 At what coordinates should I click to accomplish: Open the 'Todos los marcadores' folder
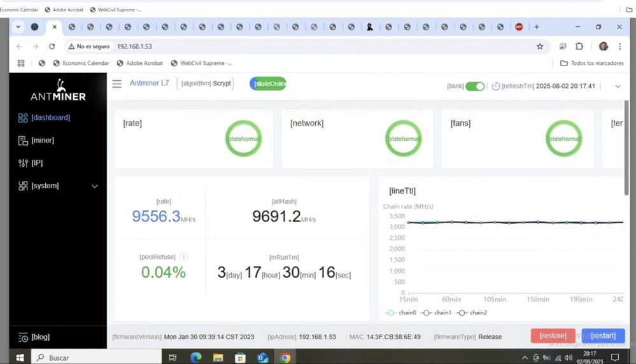(592, 63)
